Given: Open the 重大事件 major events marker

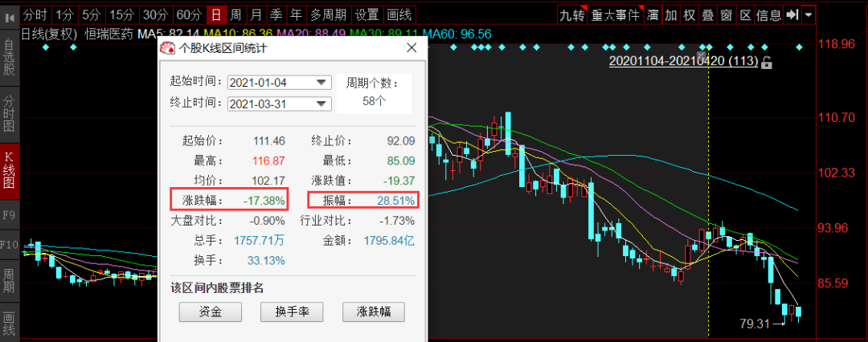Looking at the screenshot, I should (615, 14).
